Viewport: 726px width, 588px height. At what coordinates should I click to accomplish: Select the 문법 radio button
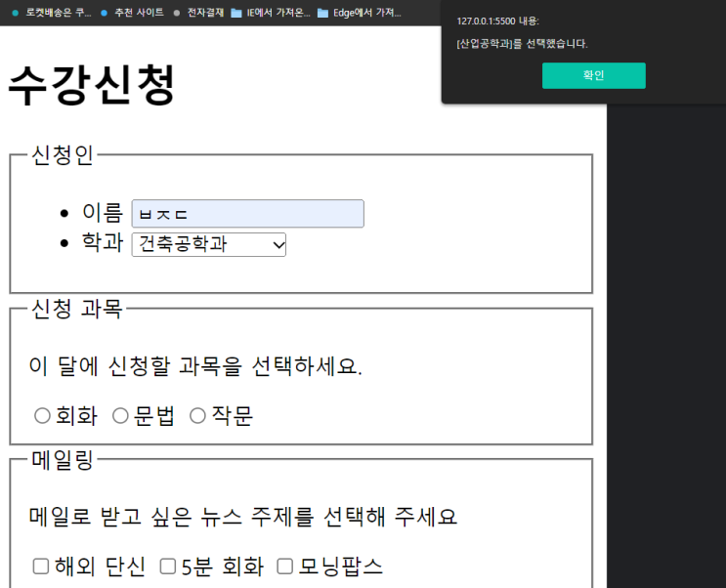[x=120, y=415]
